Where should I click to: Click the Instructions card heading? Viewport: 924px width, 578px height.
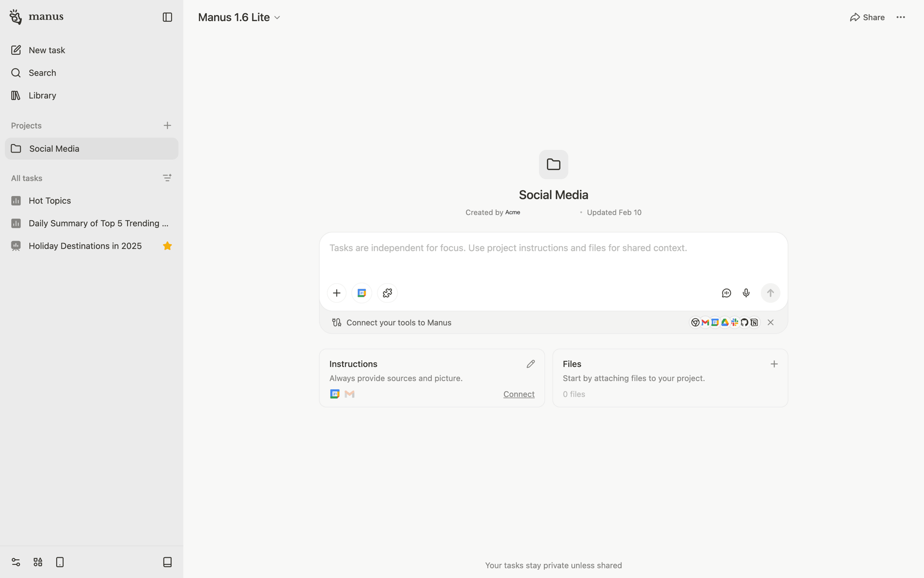pos(353,364)
